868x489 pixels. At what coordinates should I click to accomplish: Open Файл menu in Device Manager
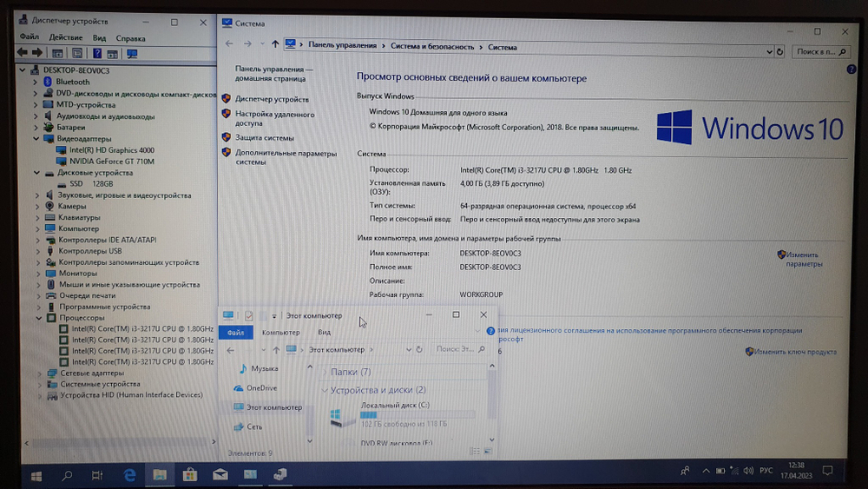[30, 37]
